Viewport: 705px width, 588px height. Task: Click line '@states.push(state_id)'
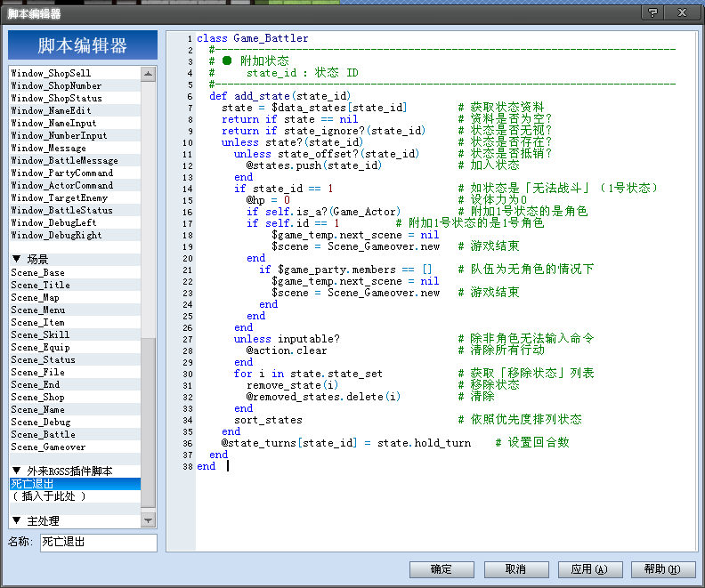click(x=314, y=165)
